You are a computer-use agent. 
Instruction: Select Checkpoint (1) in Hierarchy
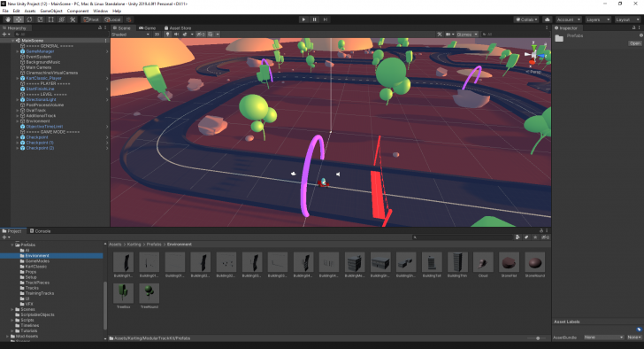pyautogui.click(x=40, y=143)
